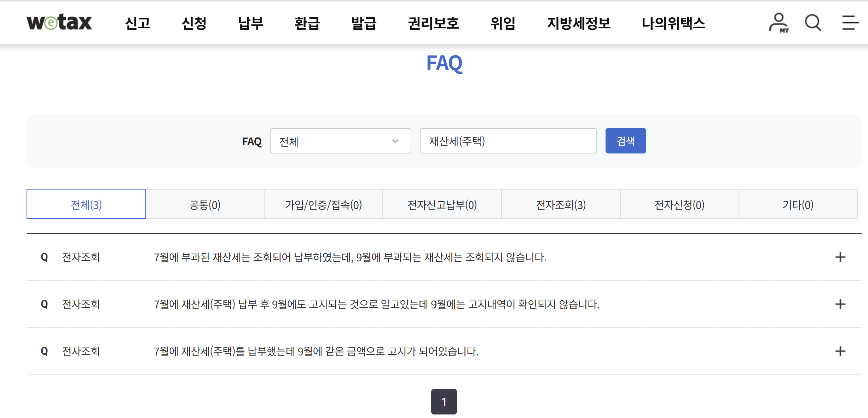This screenshot has width=868, height=418.
Task: Click the magnifier search icon in header
Action: tap(813, 23)
